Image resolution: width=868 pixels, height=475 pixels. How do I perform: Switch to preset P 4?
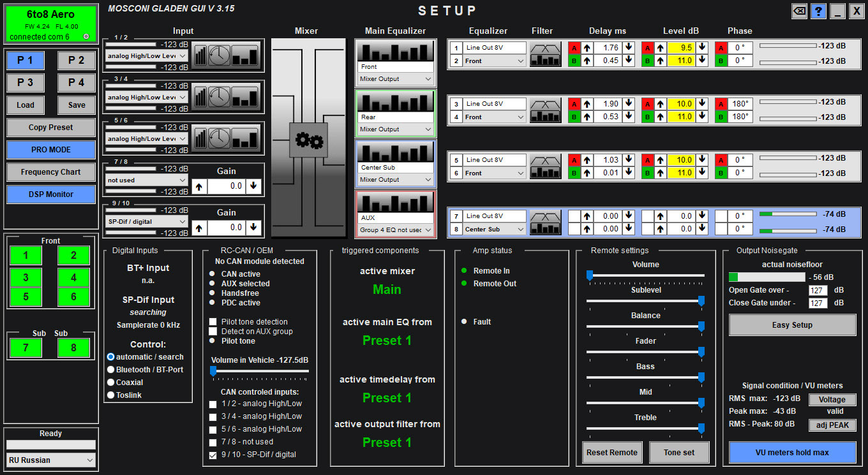click(77, 82)
